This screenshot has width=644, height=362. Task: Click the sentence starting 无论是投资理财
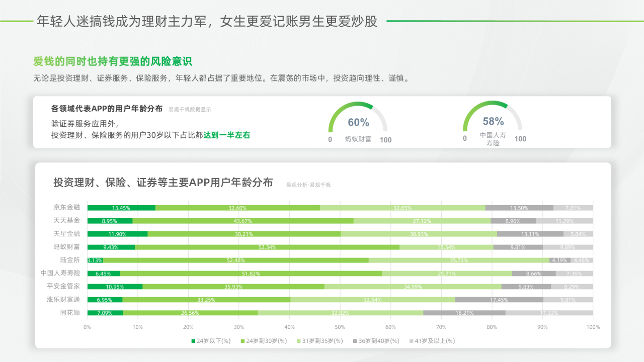point(221,78)
